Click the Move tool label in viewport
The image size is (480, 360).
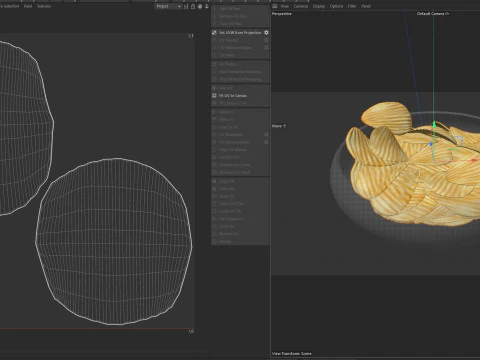point(279,126)
